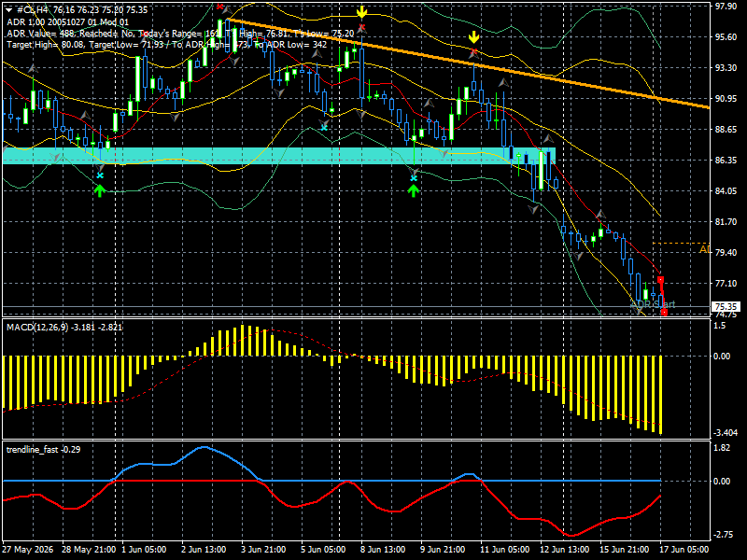Viewport: 747px width, 560px height.
Task: Click the 'ADR Value= 488' indicator line
Action: tap(180, 34)
